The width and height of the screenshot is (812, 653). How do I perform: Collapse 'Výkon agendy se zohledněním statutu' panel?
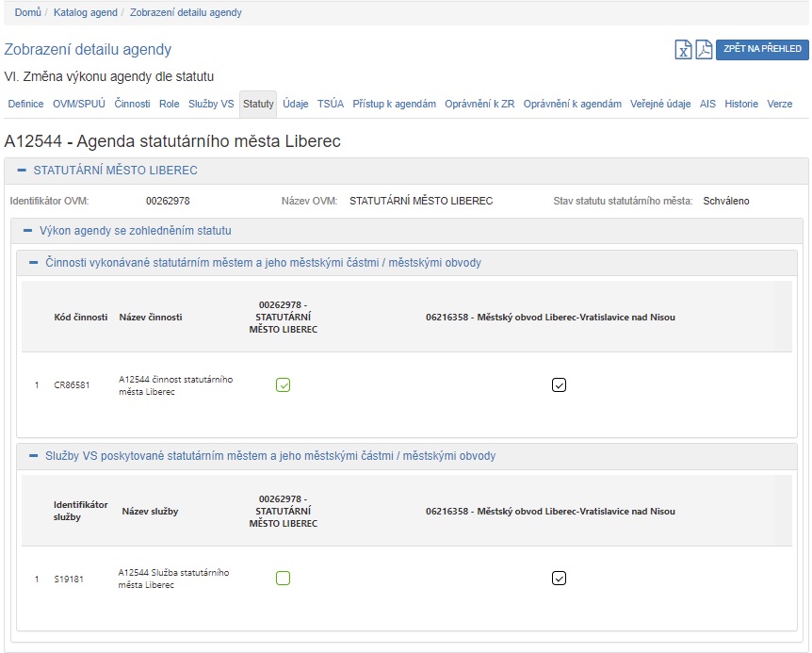tap(28, 230)
